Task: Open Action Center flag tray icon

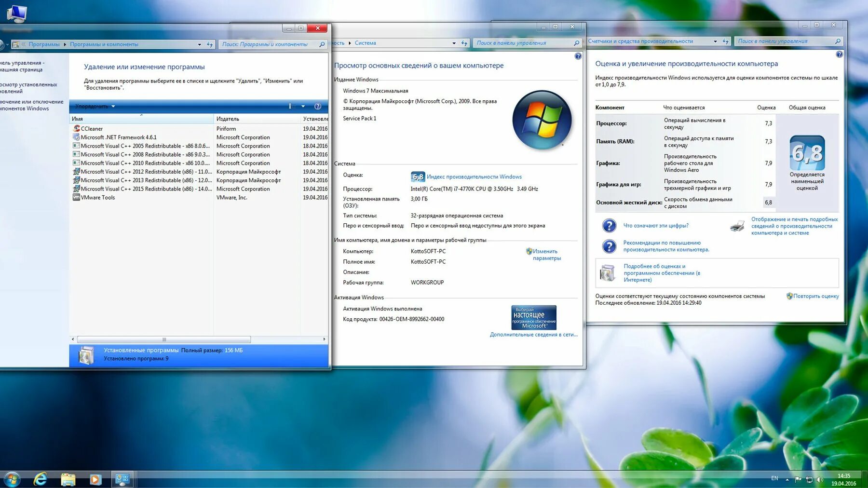Action: [798, 479]
